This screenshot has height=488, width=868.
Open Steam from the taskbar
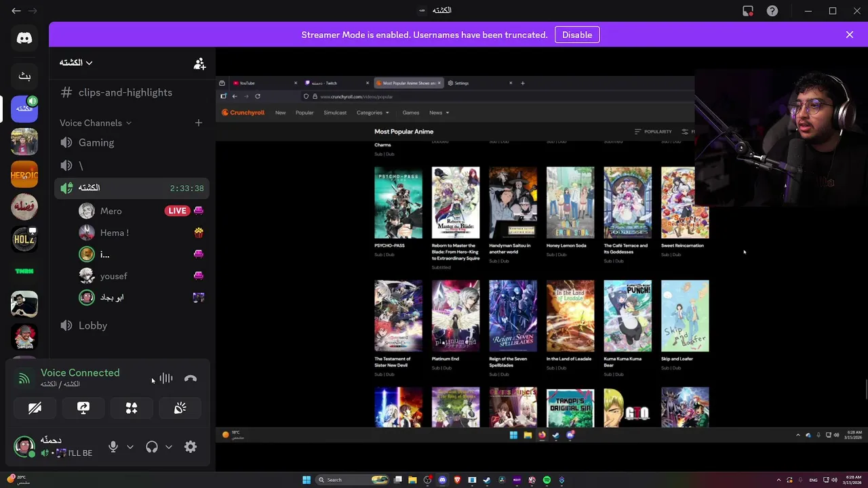point(487,480)
